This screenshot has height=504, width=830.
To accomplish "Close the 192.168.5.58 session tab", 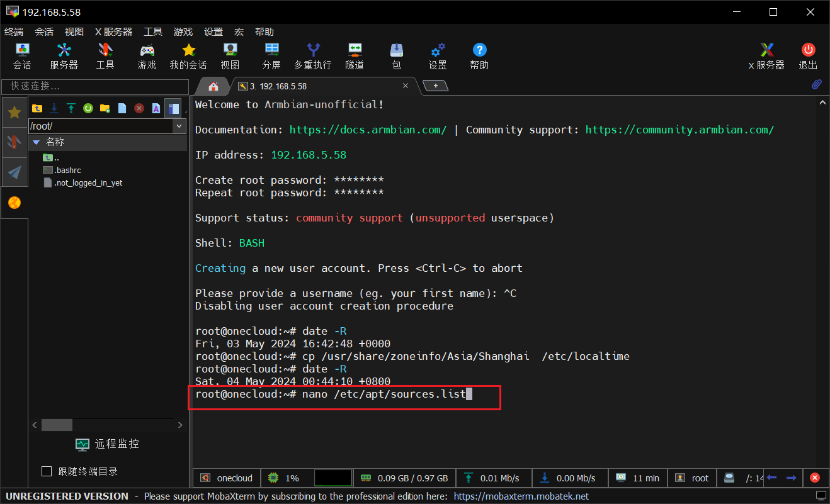I will pyautogui.click(x=406, y=86).
